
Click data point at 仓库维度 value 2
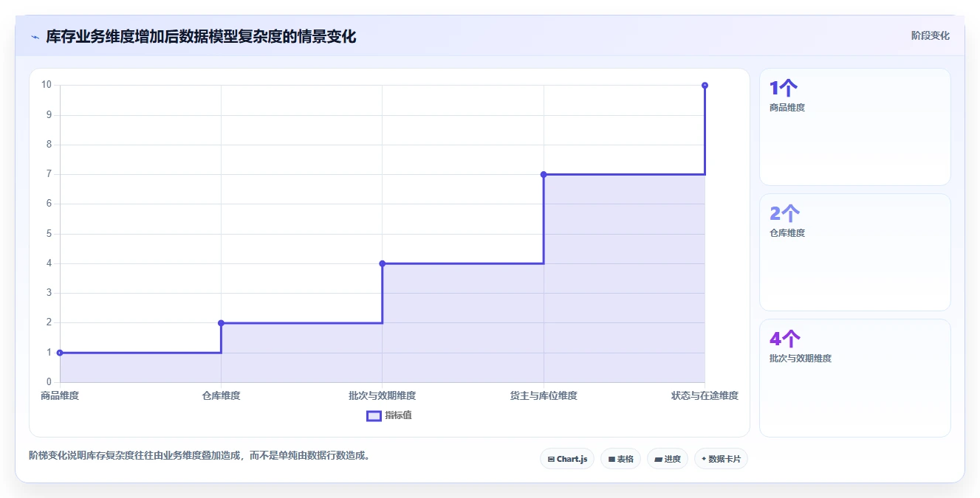tap(221, 323)
